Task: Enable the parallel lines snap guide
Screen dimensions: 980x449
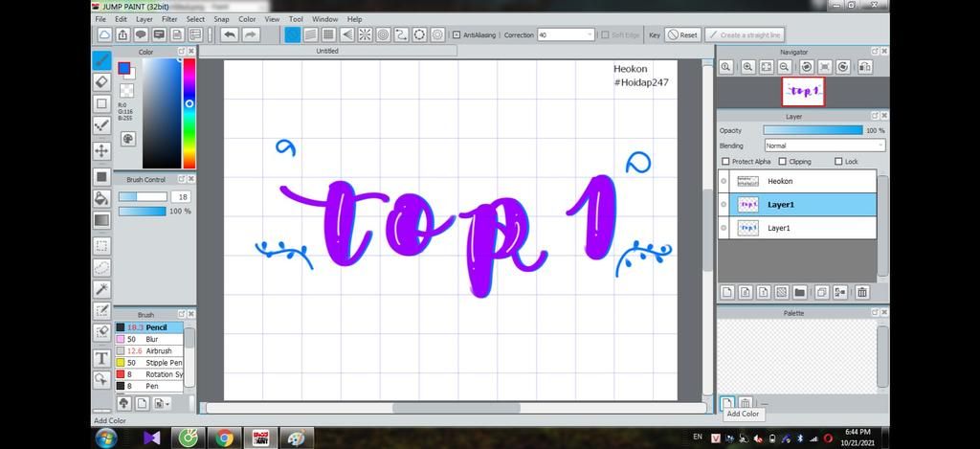Action: point(311,35)
